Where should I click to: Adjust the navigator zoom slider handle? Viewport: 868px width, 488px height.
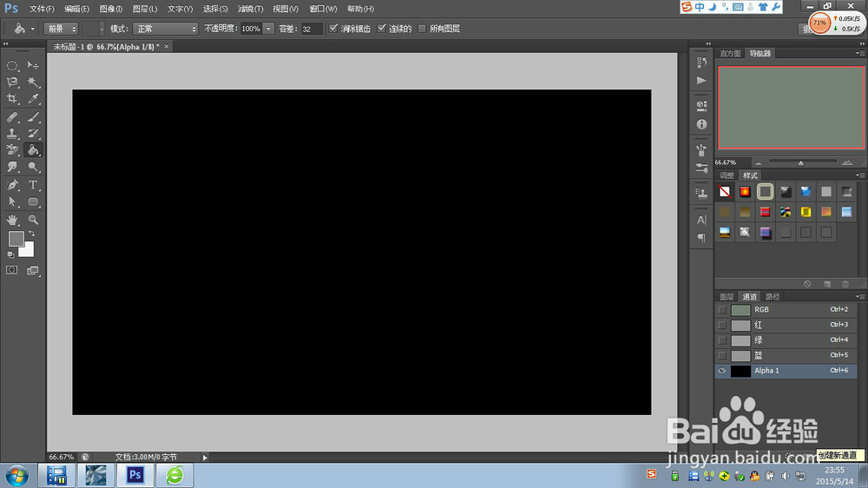click(801, 163)
